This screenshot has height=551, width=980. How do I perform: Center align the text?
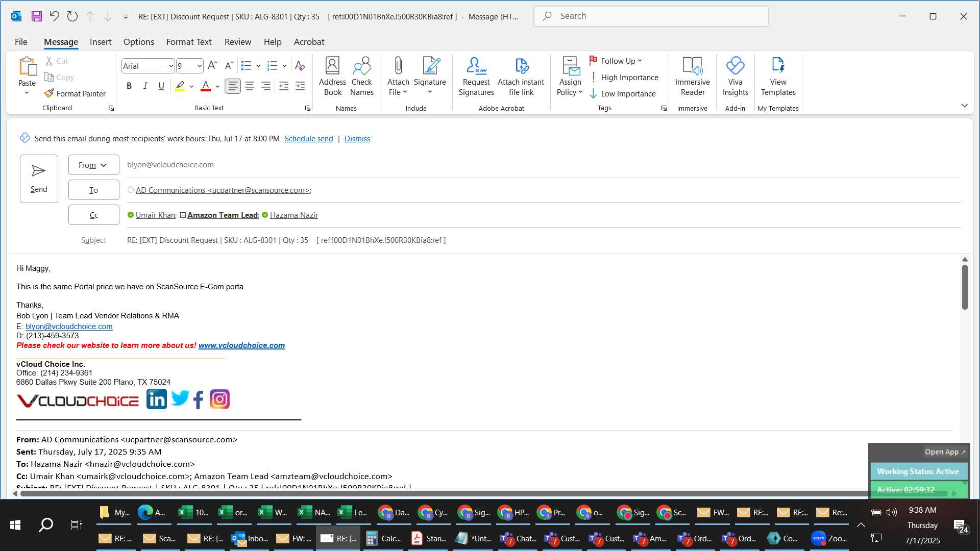point(250,86)
